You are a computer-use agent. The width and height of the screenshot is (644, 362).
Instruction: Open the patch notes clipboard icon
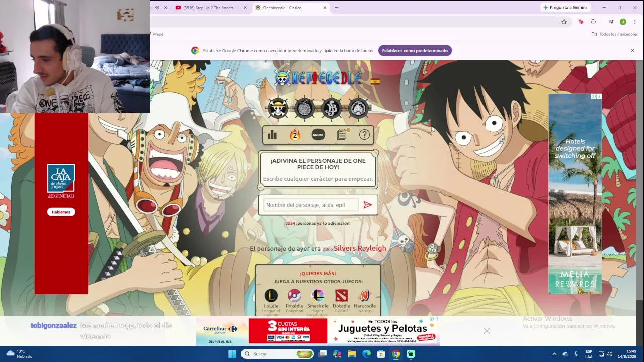342,135
